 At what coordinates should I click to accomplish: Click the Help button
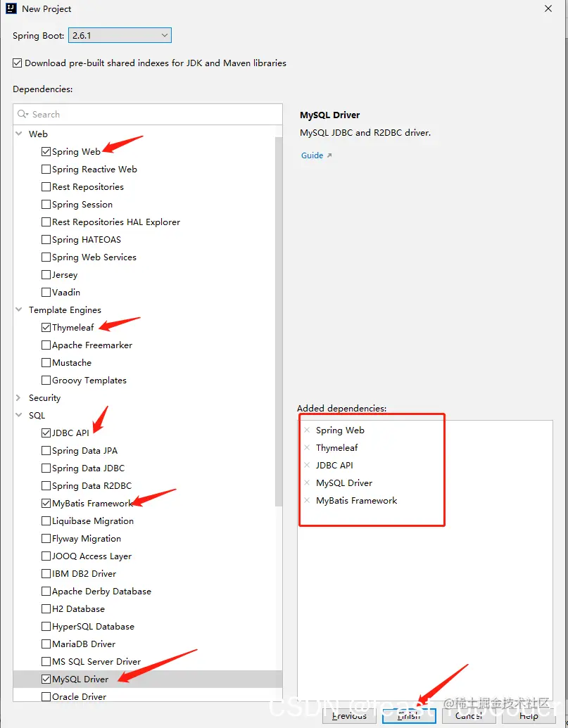pyautogui.click(x=529, y=716)
